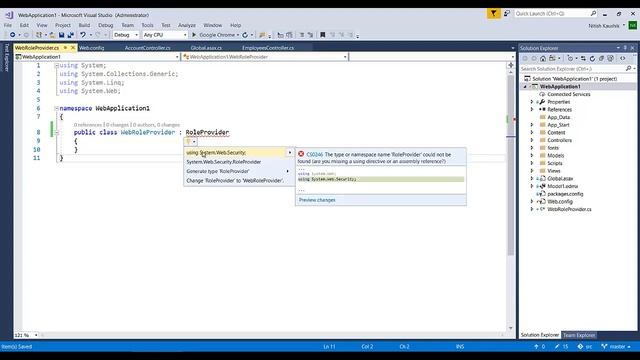The height and width of the screenshot is (360, 640).
Task: Switch to the AccountController.cs tab
Action: tap(147, 48)
